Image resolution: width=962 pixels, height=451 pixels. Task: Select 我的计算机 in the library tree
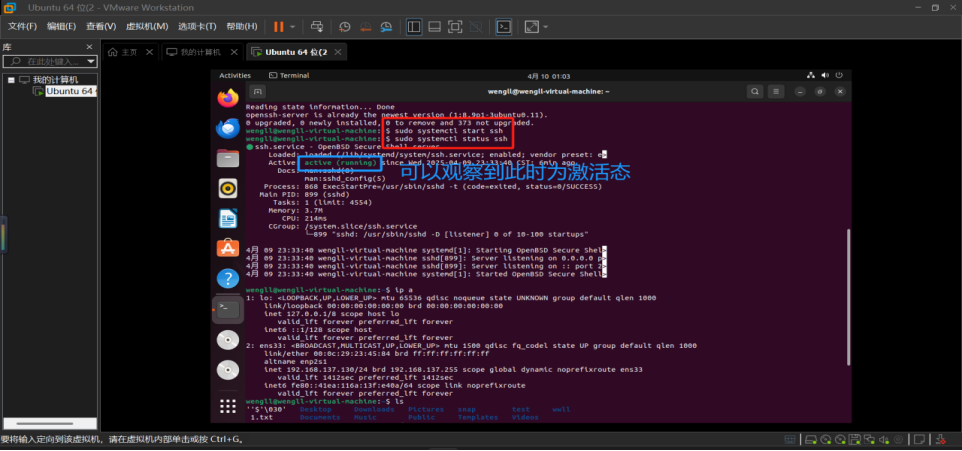coord(55,80)
